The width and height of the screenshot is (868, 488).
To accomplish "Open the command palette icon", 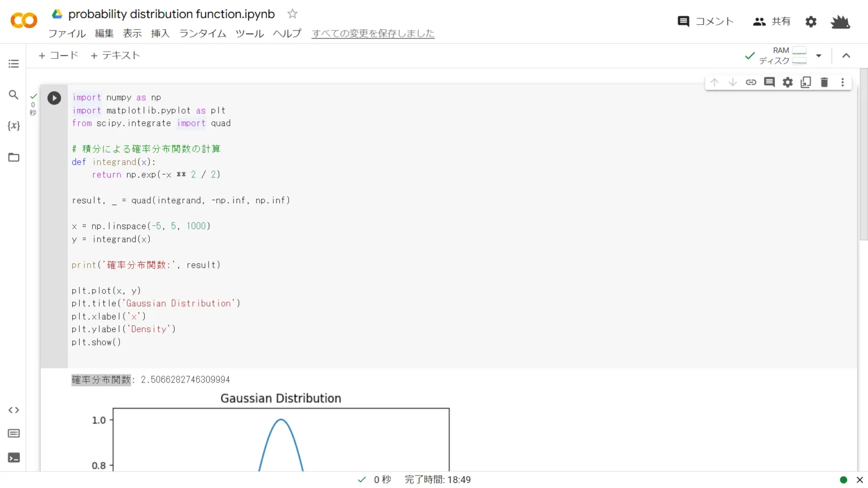I will (14, 434).
